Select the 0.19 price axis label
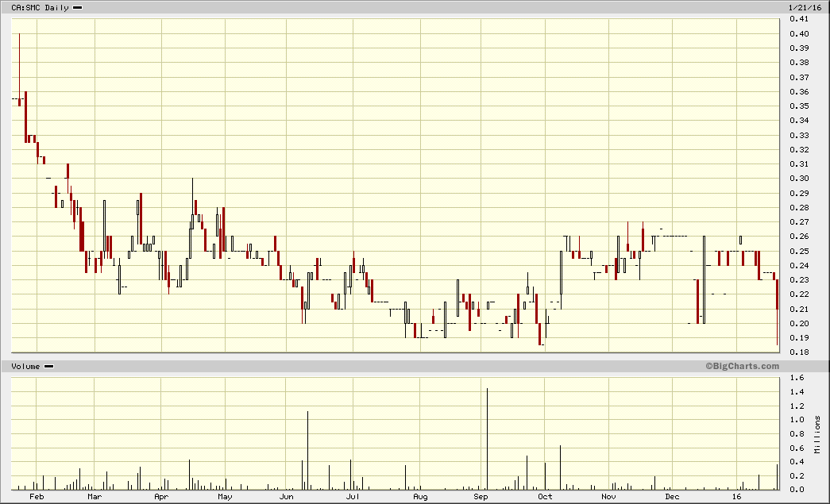This screenshot has height=504, width=830. (x=799, y=338)
